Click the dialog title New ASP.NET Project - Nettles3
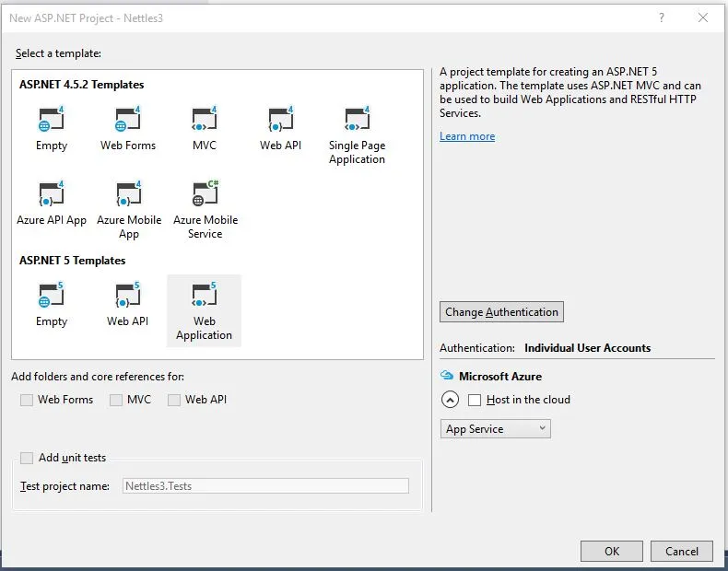 pos(86,18)
